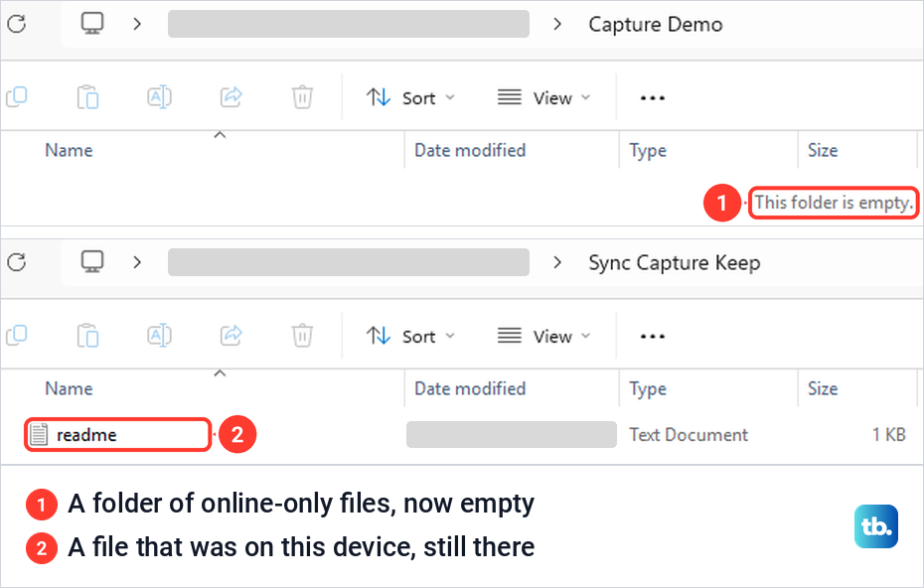This screenshot has height=588, width=924.
Task: Open the Sort dropdown in Capture Demo window
Action: point(410,97)
